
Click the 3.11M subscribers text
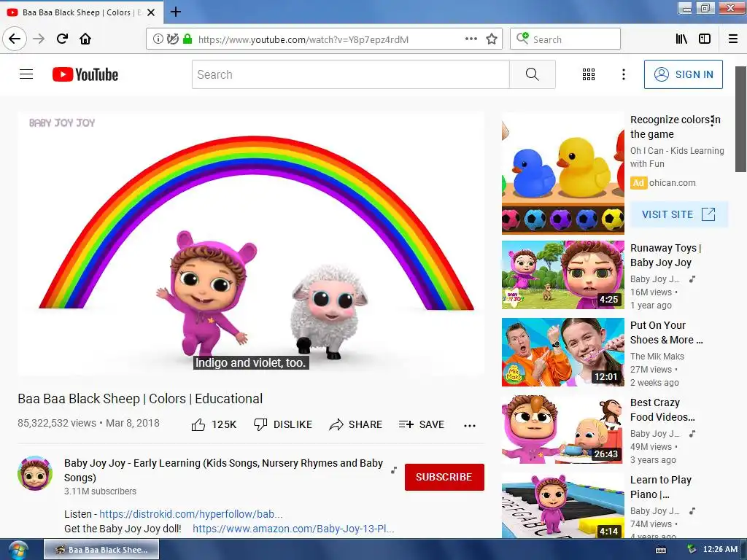tap(100, 491)
